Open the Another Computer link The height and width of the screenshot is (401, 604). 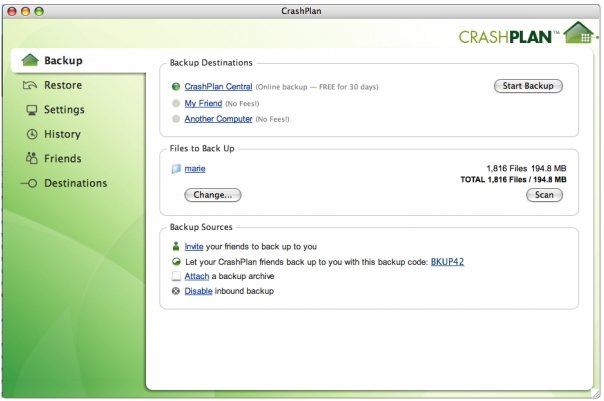[x=218, y=119]
